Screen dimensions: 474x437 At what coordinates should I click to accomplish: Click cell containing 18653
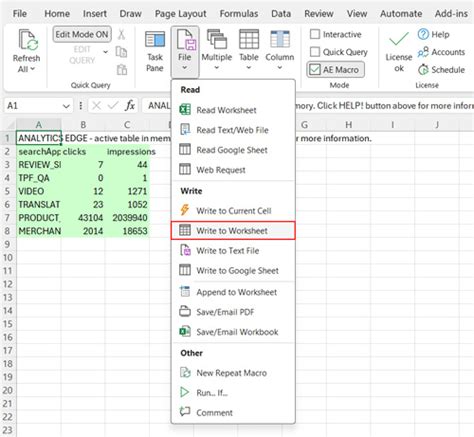127,231
